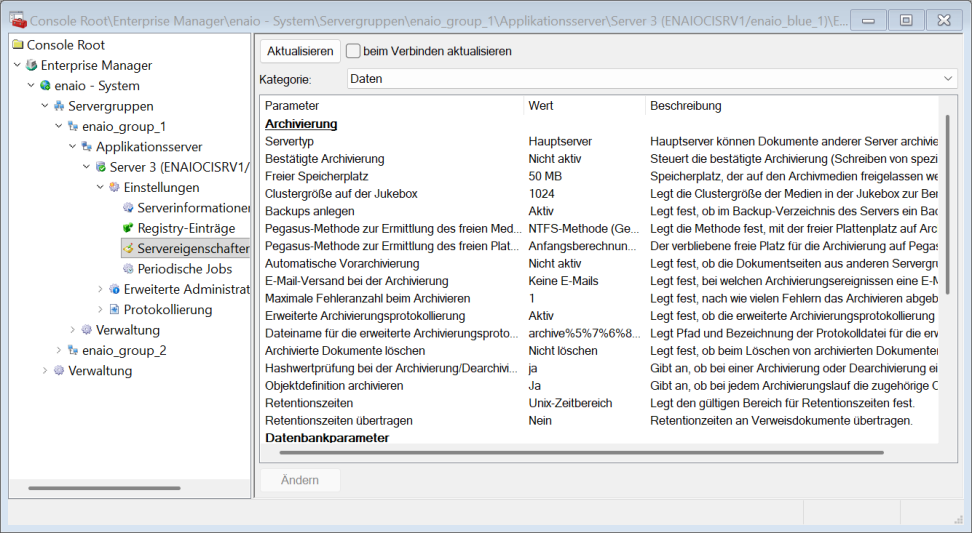Click the Servergruppen icon in tree
The height and width of the screenshot is (533, 972).
tap(60, 106)
